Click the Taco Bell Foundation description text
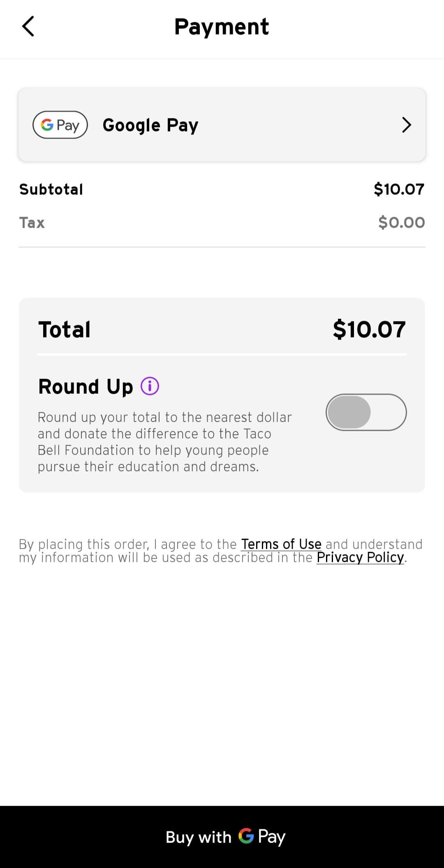Viewport: 444px width, 868px height. 164,442
